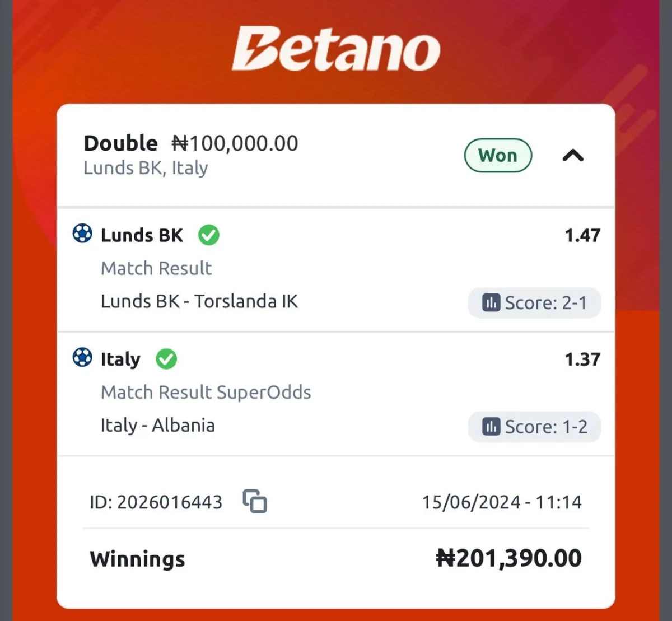Click the Winnings ₦201,390.00 amount

coord(509,558)
